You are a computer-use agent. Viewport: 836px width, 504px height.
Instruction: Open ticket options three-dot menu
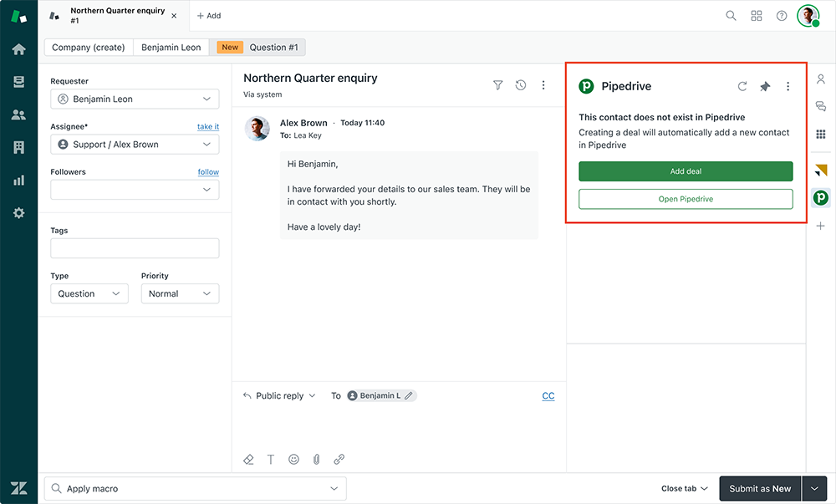click(x=543, y=85)
